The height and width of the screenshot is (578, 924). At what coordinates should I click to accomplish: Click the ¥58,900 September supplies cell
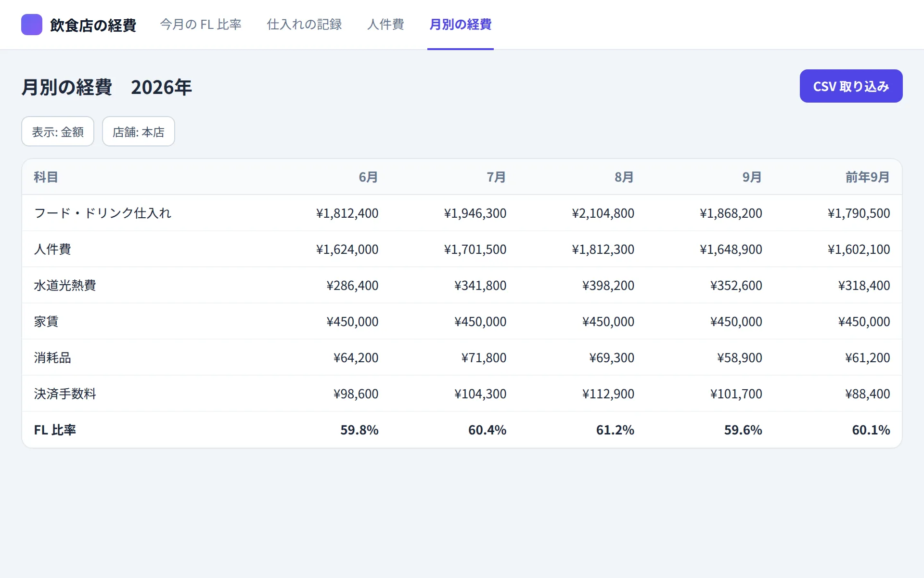tap(740, 358)
